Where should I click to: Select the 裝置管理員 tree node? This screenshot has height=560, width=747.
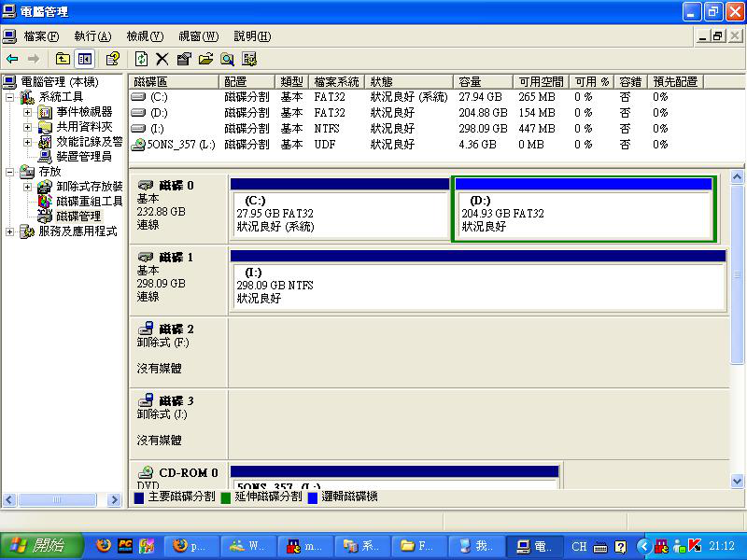84,157
